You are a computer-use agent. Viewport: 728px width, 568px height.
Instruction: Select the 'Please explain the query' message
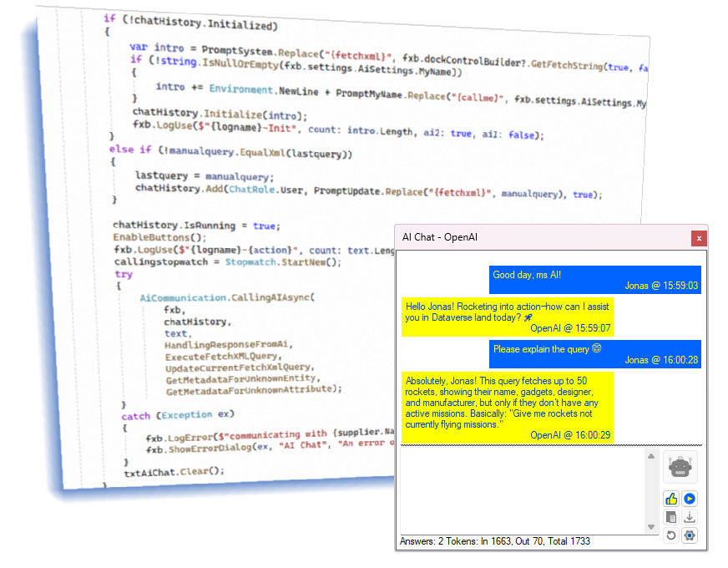click(594, 354)
